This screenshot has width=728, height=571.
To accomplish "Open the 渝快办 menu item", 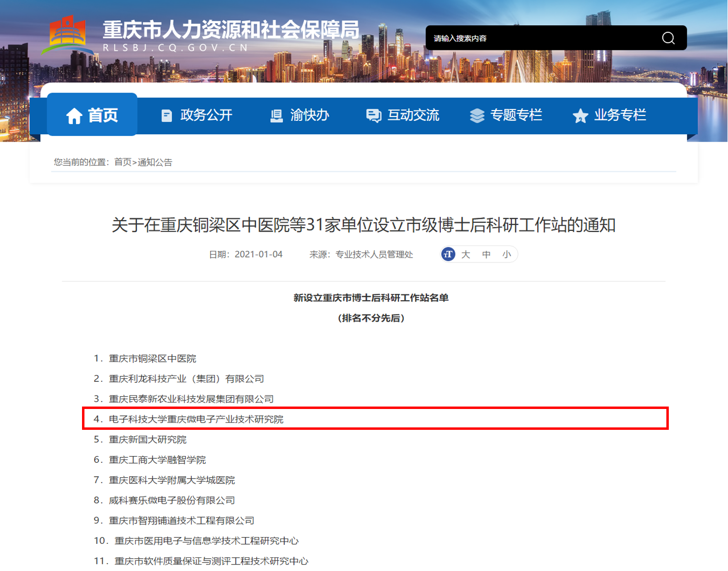I will pyautogui.click(x=299, y=115).
